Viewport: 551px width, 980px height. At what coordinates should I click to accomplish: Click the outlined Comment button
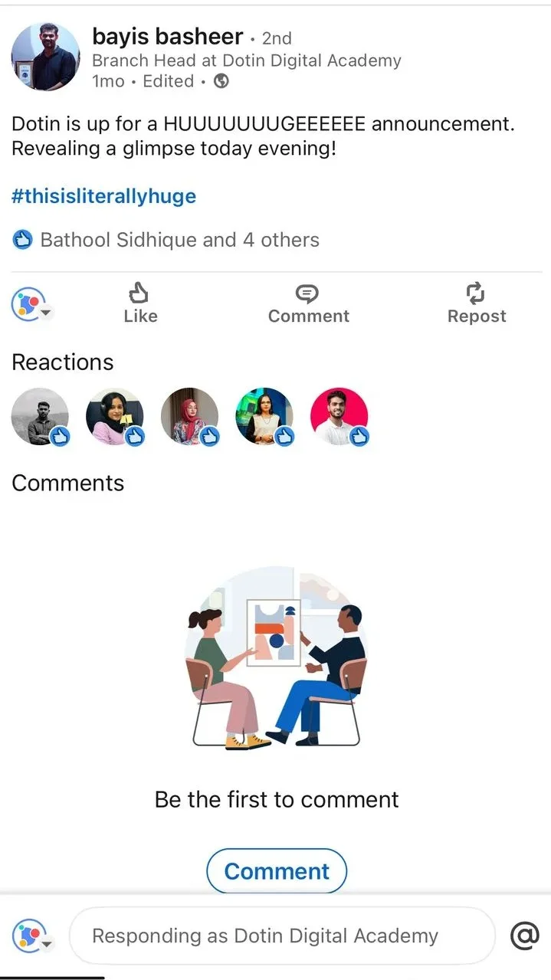(x=277, y=871)
